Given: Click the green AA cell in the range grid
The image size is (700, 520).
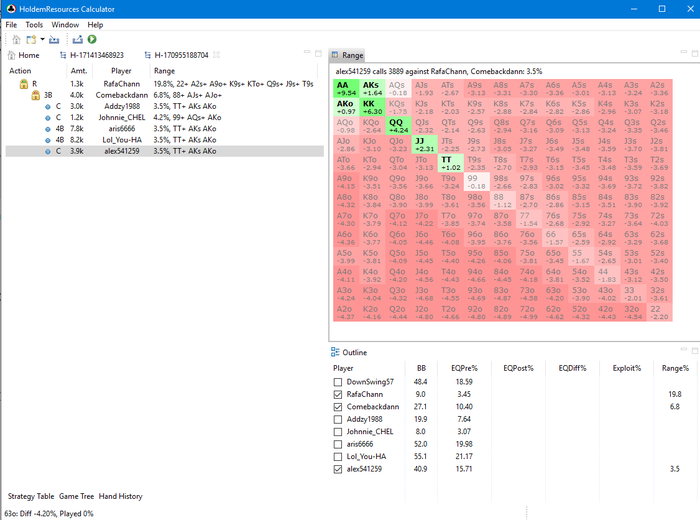Looking at the screenshot, I should [x=346, y=88].
